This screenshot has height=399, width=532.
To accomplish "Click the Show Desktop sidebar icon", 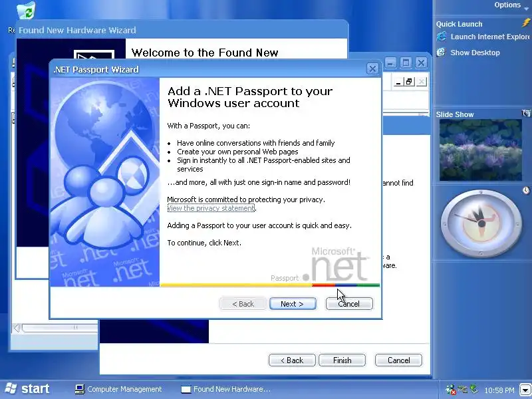I will tap(441, 53).
